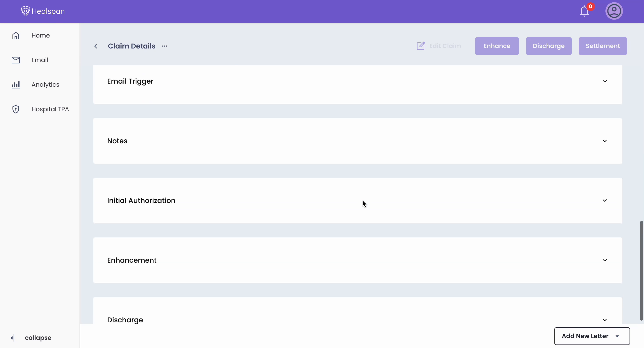Viewport: 644px width, 348px height.
Task: Click the Discharge button
Action: tap(549, 46)
